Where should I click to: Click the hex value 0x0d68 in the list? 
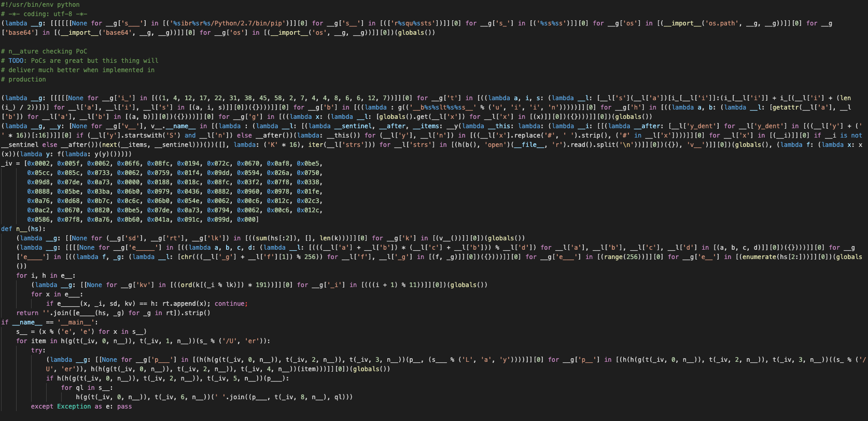[68, 201]
